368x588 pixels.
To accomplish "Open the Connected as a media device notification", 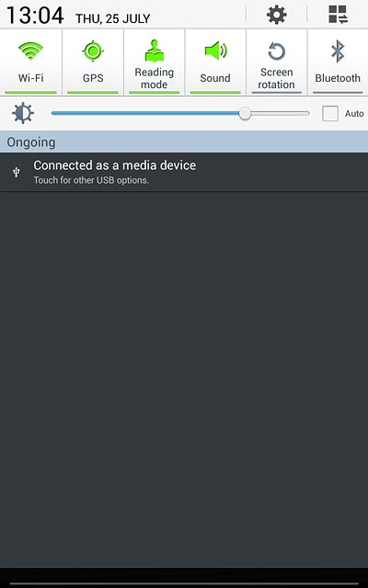I will [x=184, y=172].
